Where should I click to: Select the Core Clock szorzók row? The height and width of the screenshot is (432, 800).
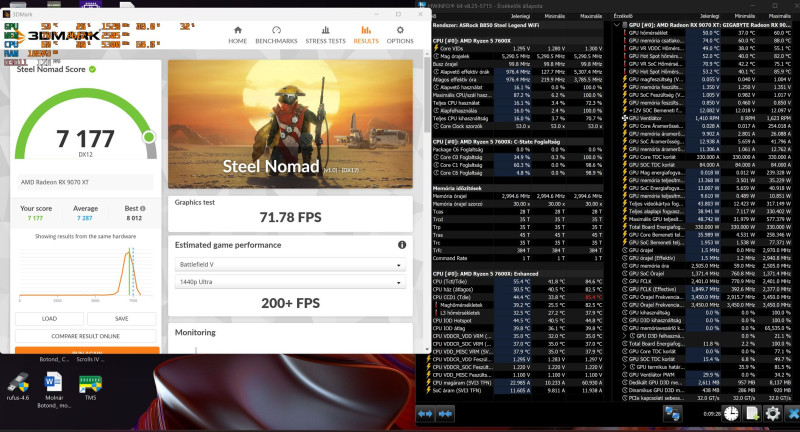(x=517, y=126)
